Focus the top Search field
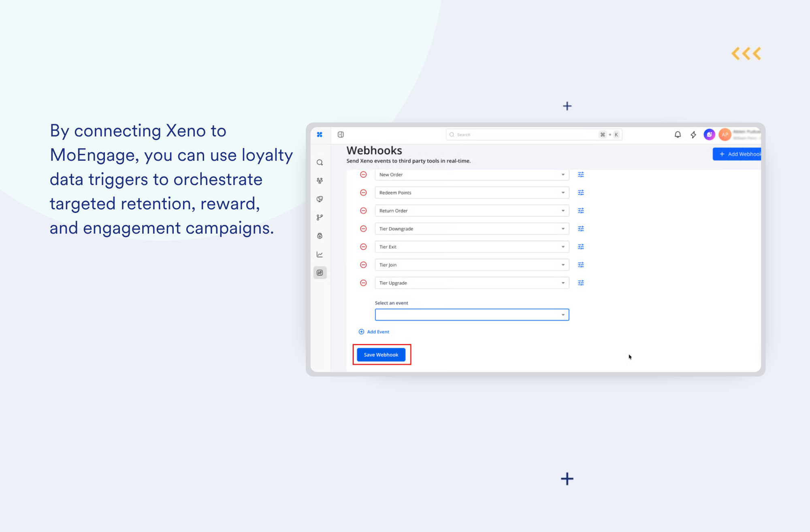The width and height of the screenshot is (810, 532). tap(534, 134)
